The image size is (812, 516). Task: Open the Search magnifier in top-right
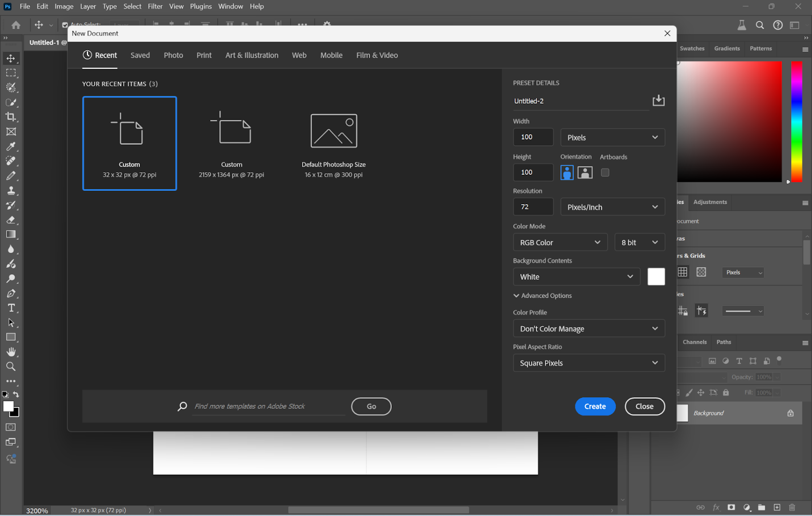[760, 25]
